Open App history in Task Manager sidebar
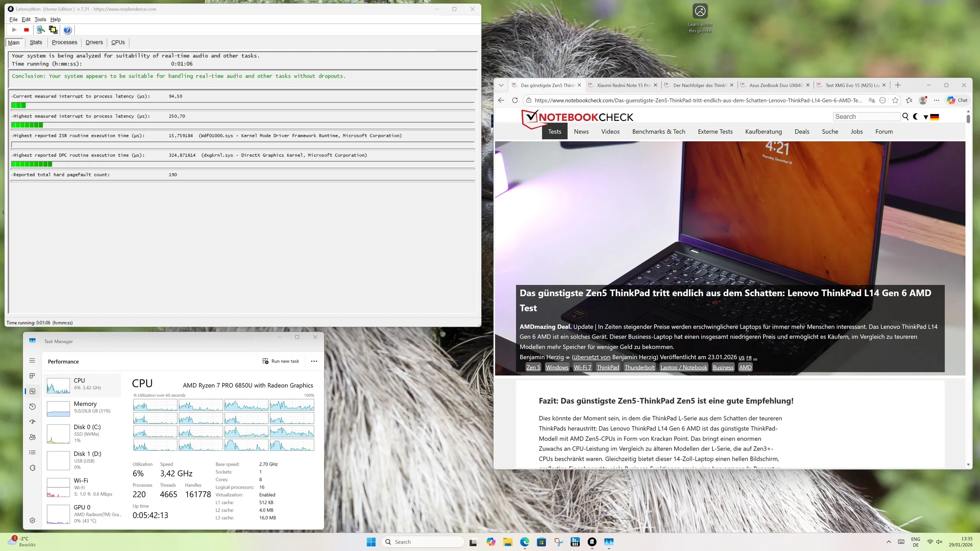 pyautogui.click(x=33, y=406)
